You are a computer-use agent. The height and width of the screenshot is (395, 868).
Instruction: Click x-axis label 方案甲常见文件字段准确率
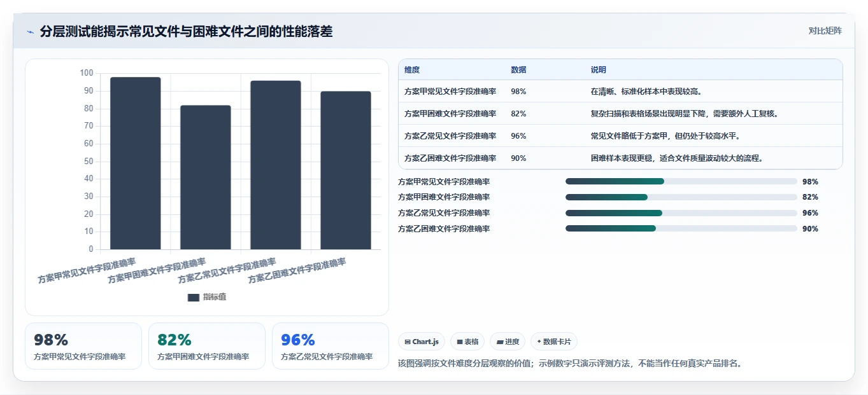point(87,271)
